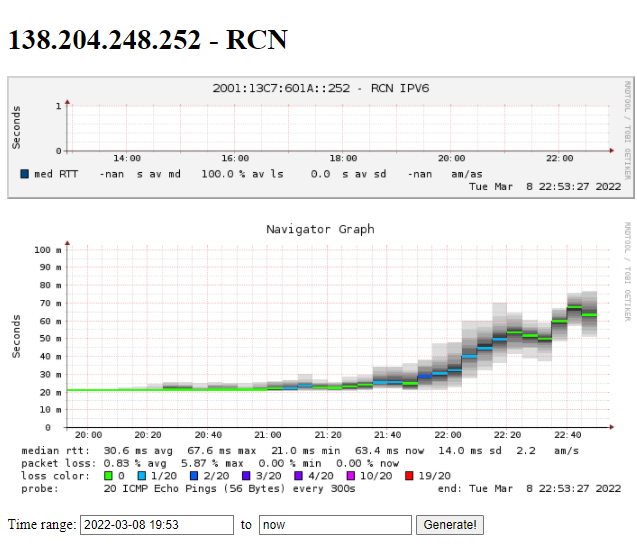637x551 pixels.
Task: Click the RRDTOOL watermark beside Navigator graph
Action: click(x=627, y=272)
